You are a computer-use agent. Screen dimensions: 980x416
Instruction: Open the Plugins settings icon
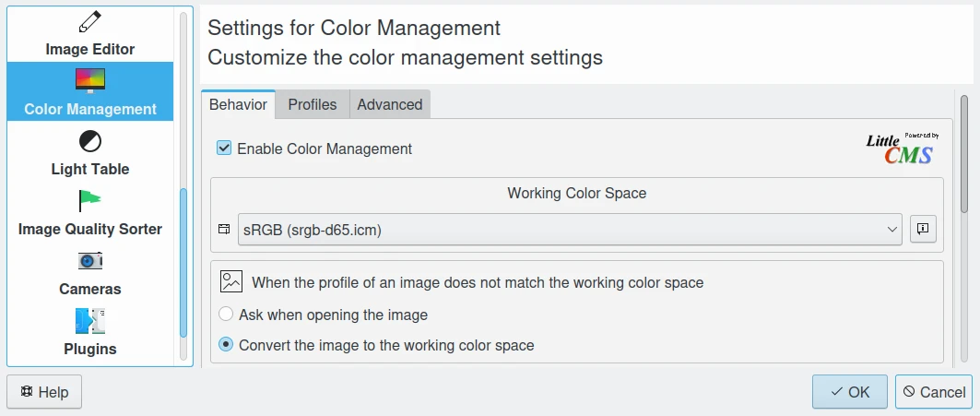coord(89,321)
